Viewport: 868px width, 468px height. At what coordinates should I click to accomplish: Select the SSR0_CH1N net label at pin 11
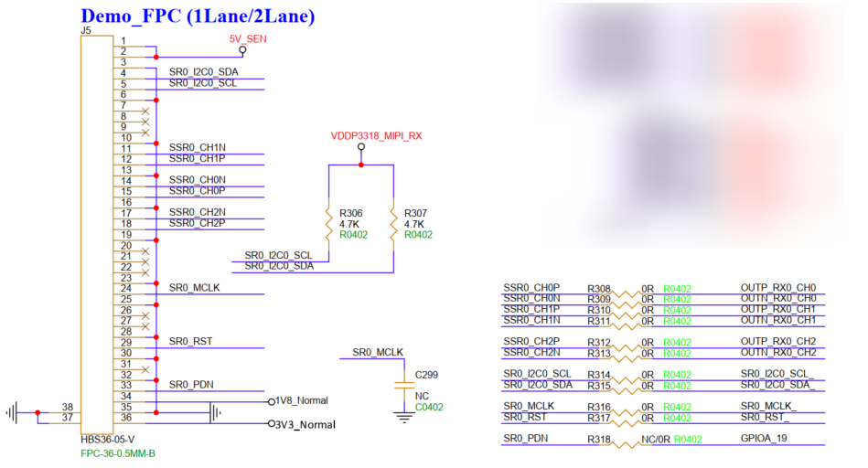(197, 146)
